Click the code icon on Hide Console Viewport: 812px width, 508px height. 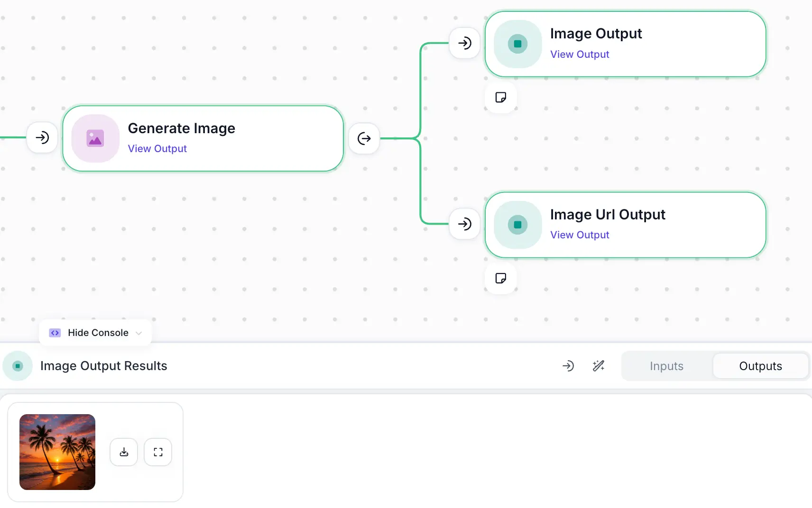(55, 333)
